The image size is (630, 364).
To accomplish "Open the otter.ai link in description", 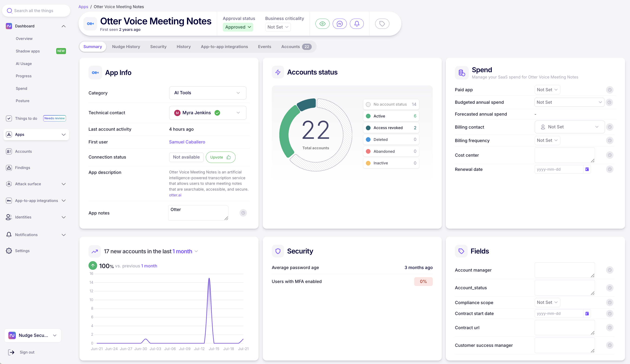I will (x=175, y=195).
